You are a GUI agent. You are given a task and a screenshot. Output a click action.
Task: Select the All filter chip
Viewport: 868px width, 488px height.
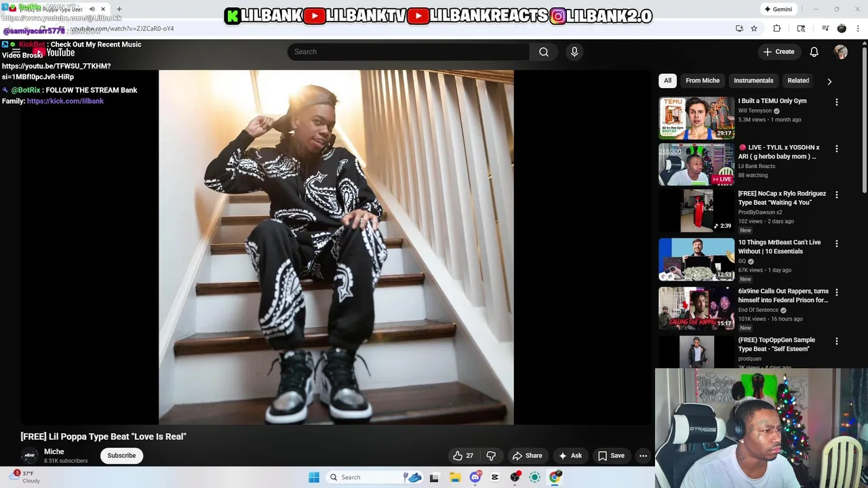coord(667,81)
